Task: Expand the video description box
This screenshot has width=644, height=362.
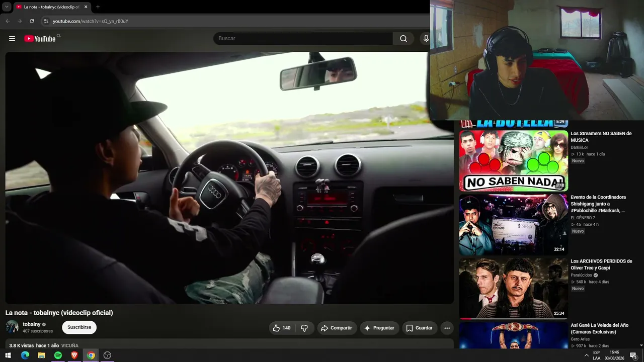Action: [229, 345]
